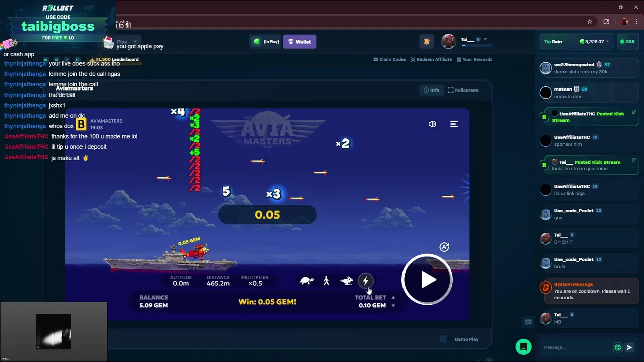Screen dimensions: 644x362
Task: Click the username above the 'sponsor him' message
Action: 572,137
